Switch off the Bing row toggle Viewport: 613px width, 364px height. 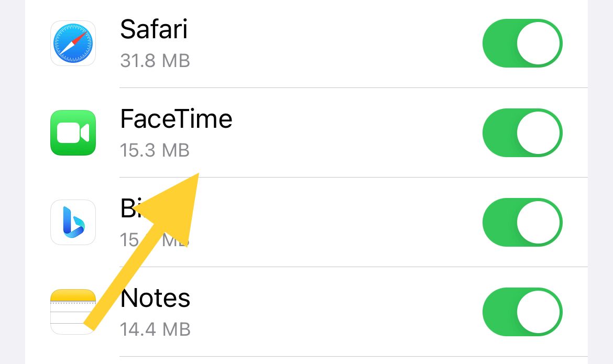pyautogui.click(x=522, y=222)
